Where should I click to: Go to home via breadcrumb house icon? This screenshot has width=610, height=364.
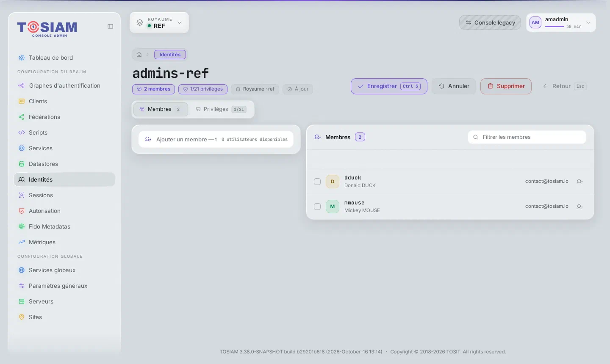click(139, 55)
